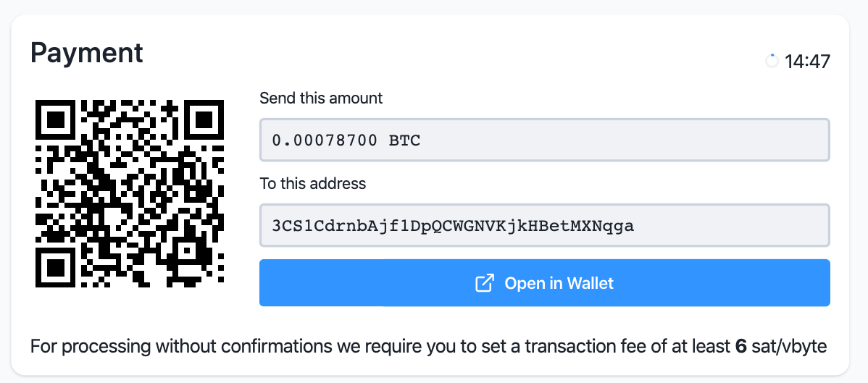The height and width of the screenshot is (383, 868).
Task: Click the 14:47 countdown timer
Action: tap(807, 62)
